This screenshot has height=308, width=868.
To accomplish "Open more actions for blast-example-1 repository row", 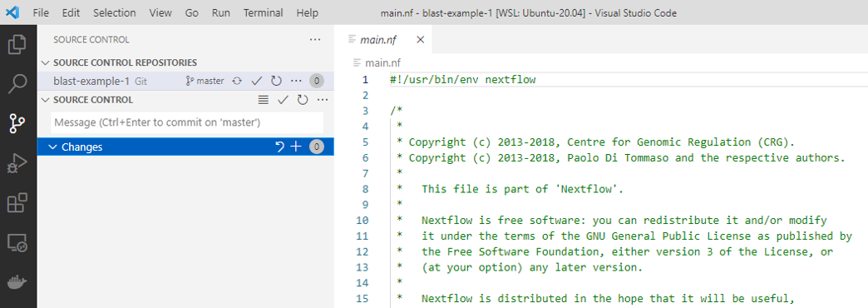I will pyautogui.click(x=296, y=81).
